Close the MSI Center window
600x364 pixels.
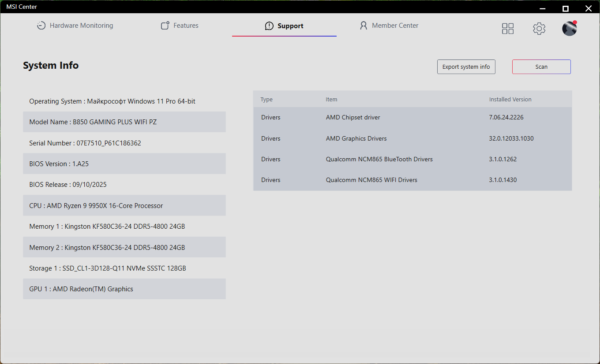tap(588, 8)
